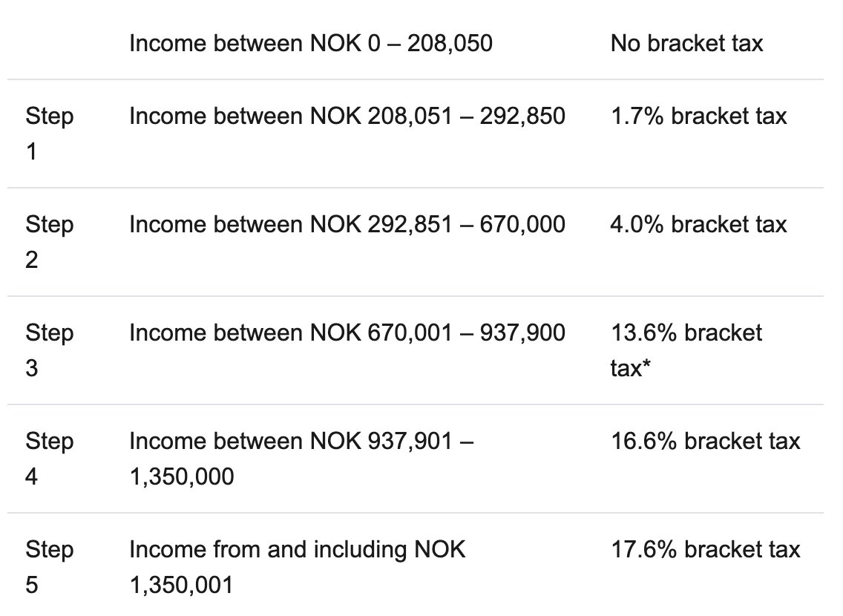
Task: Click the "17.6% bracket tax" cell
Action: [705, 549]
